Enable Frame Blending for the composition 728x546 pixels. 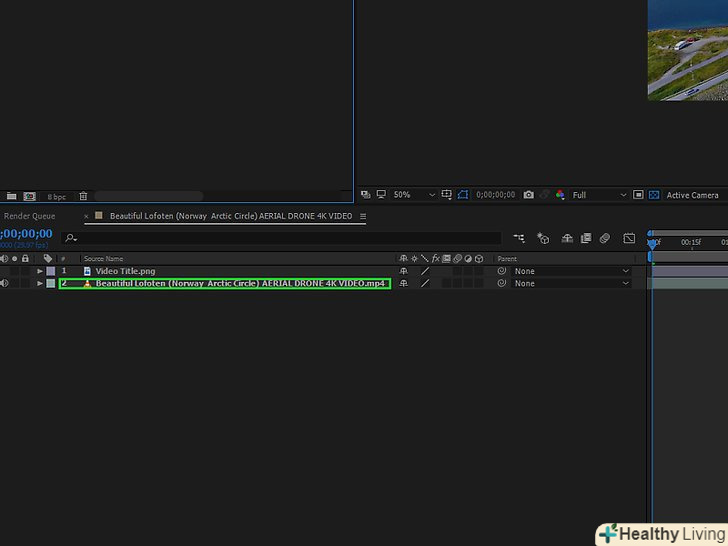(586, 238)
